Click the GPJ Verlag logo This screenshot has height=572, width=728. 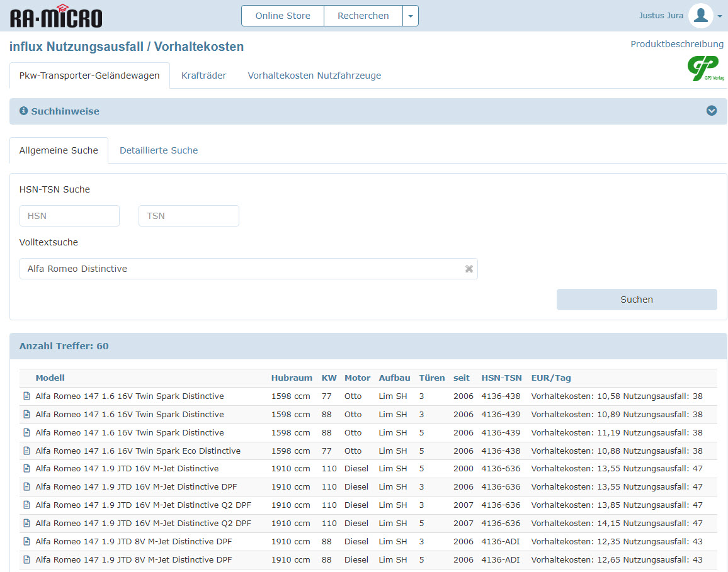706,68
